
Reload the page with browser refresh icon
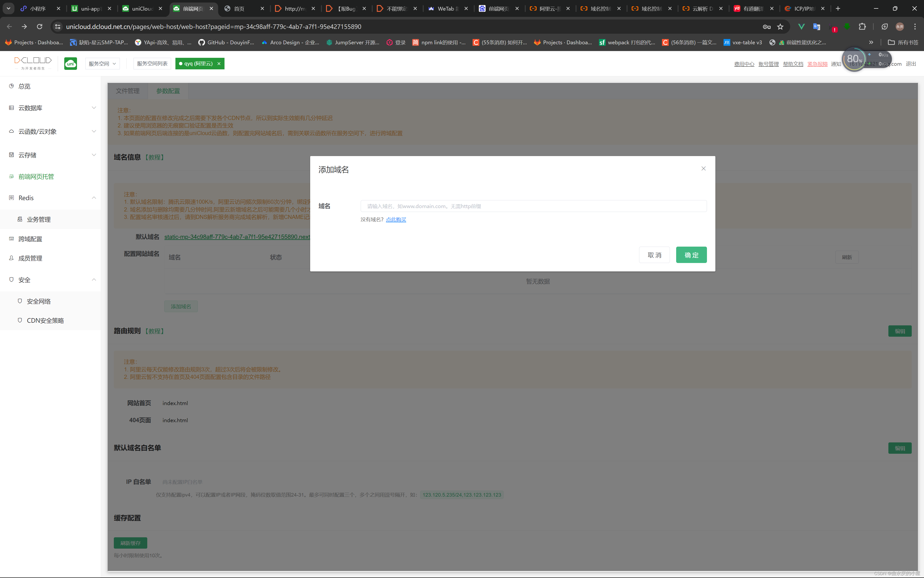click(x=39, y=26)
